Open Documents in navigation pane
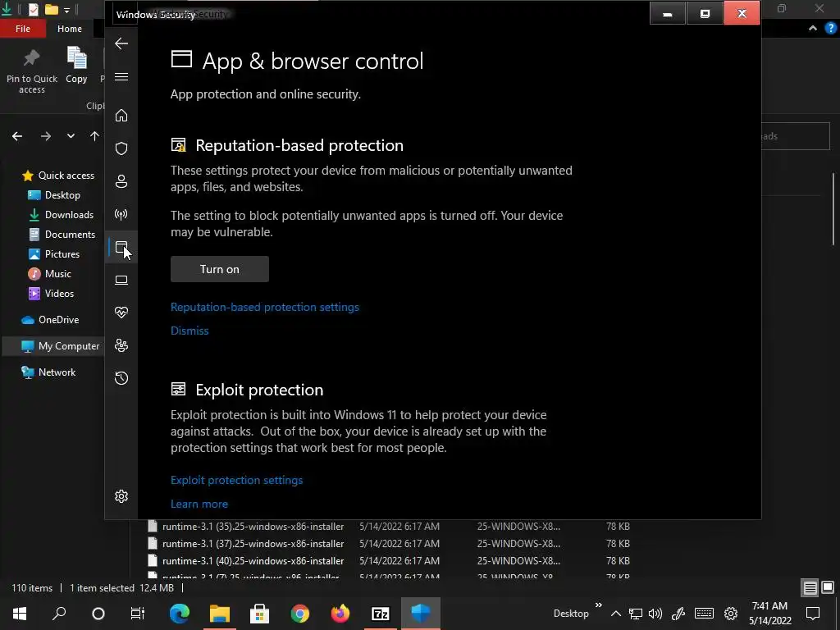This screenshot has width=840, height=630. coord(62,235)
